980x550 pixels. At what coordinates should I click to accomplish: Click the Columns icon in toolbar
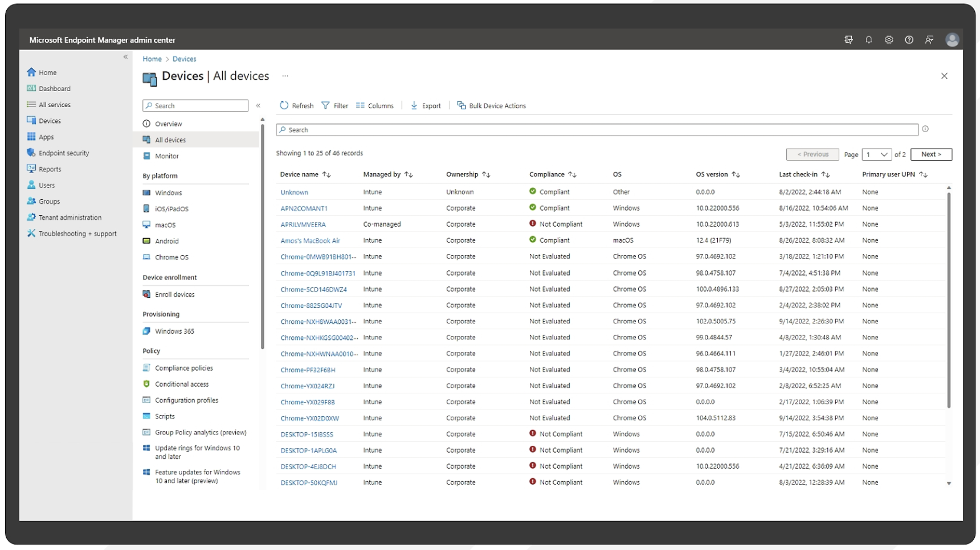click(360, 105)
